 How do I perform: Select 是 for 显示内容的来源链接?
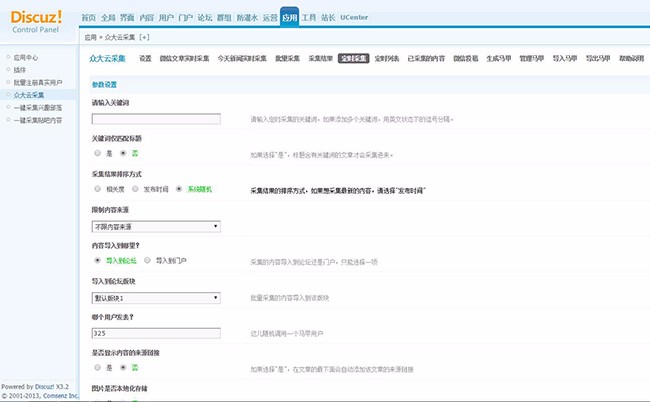97,367
